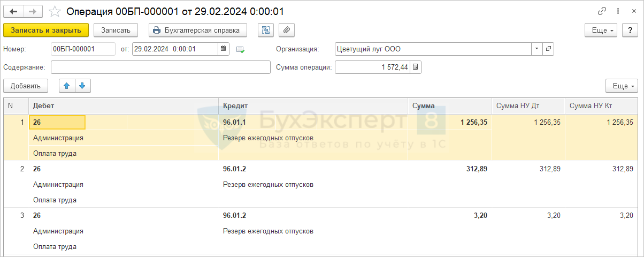
Task: Select Сумма НУ Дт value 312,89
Action: (549, 169)
